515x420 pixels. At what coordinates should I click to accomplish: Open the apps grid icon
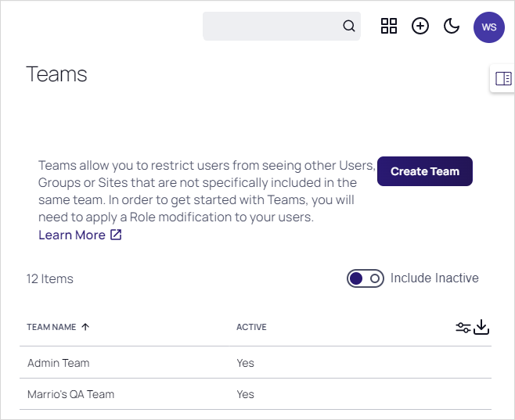coord(389,27)
